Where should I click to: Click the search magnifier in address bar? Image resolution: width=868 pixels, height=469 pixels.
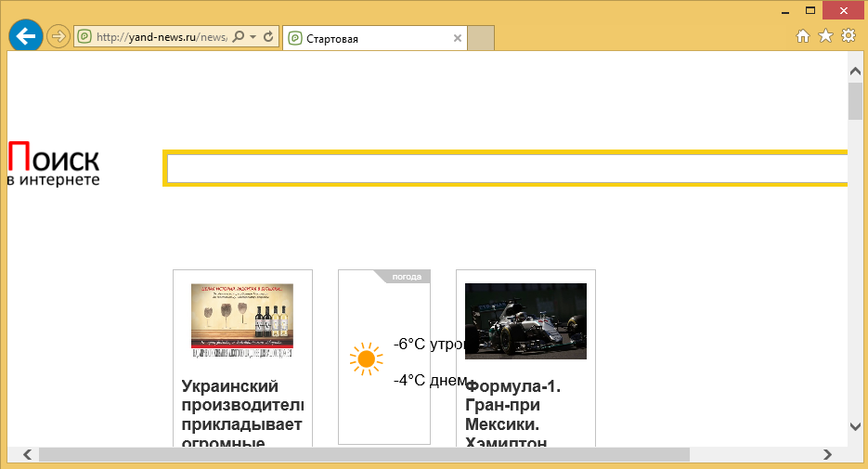(238, 37)
